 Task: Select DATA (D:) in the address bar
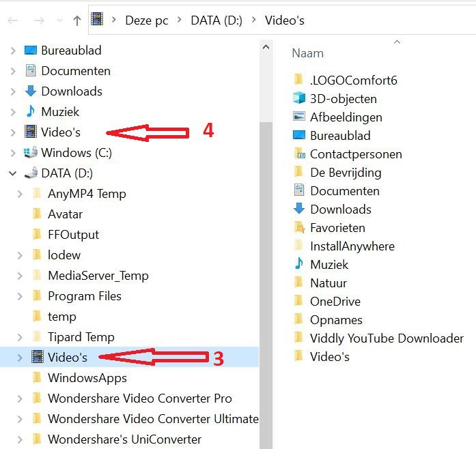(x=216, y=20)
